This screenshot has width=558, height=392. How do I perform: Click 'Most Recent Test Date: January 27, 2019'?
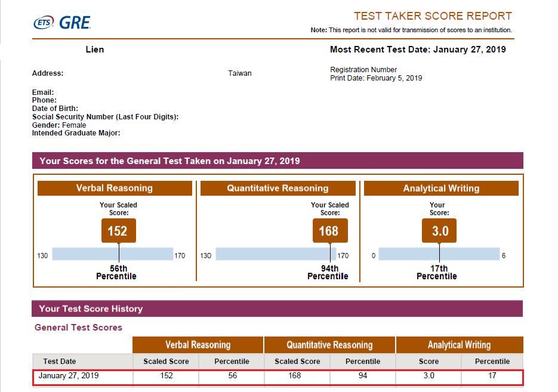(x=418, y=50)
